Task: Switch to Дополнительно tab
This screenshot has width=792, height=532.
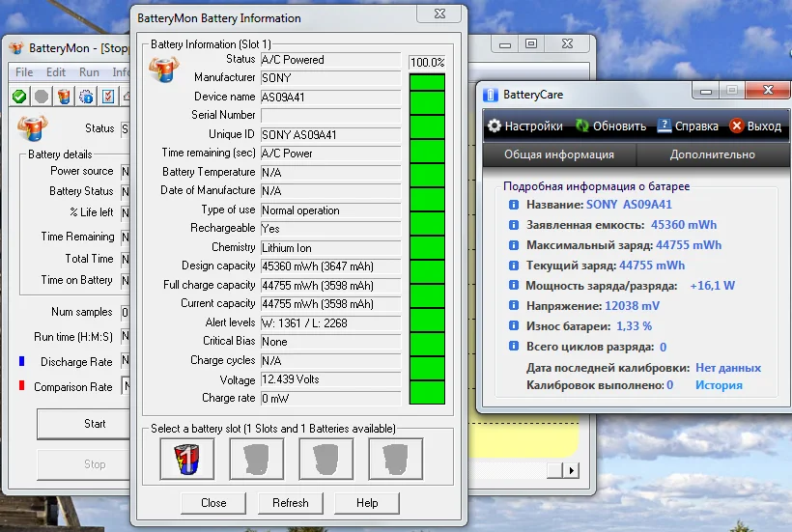Action: (x=712, y=154)
